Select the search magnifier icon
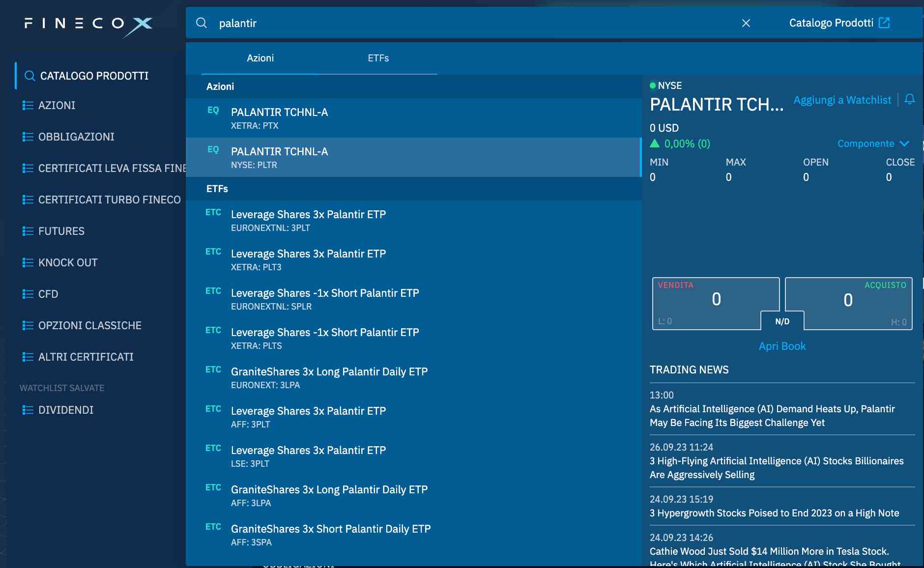 pos(202,23)
